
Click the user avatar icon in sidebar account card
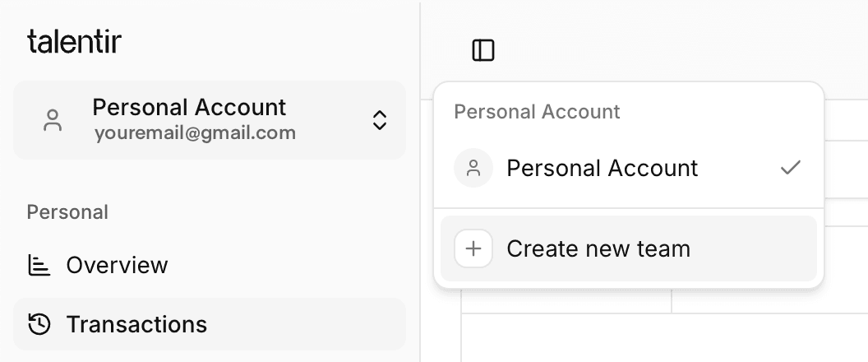click(53, 120)
